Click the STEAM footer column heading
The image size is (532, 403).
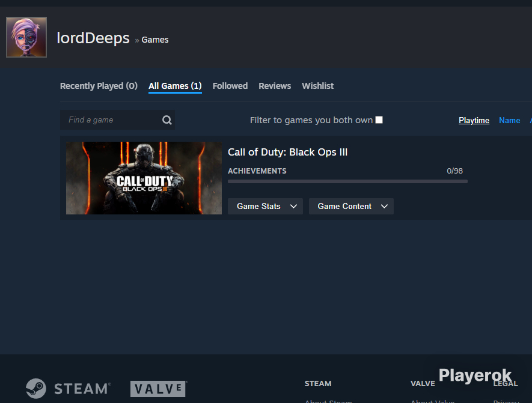click(318, 383)
